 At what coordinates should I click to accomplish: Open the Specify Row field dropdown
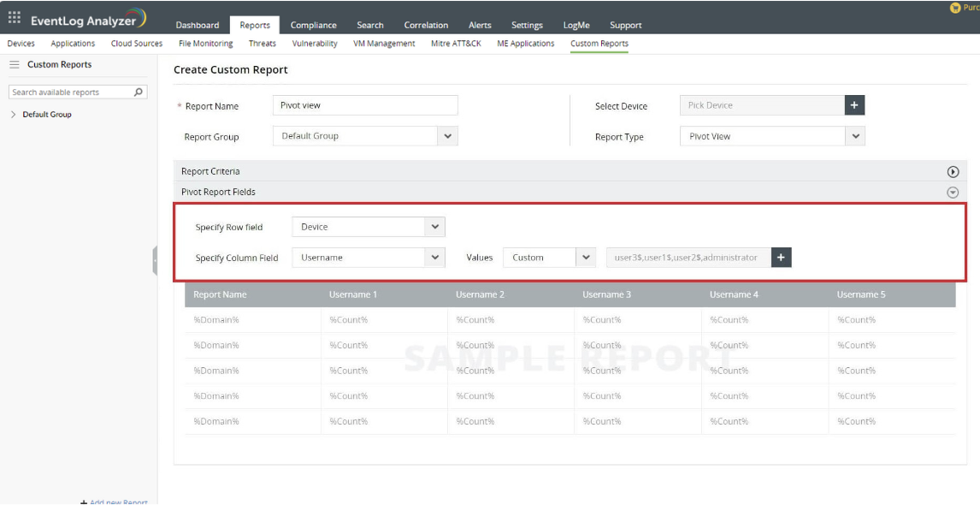435,227
